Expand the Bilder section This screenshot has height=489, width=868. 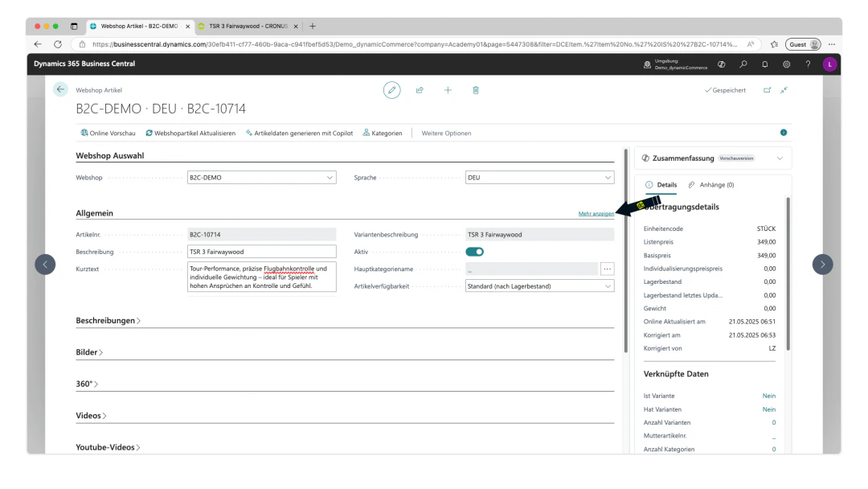pyautogui.click(x=89, y=352)
